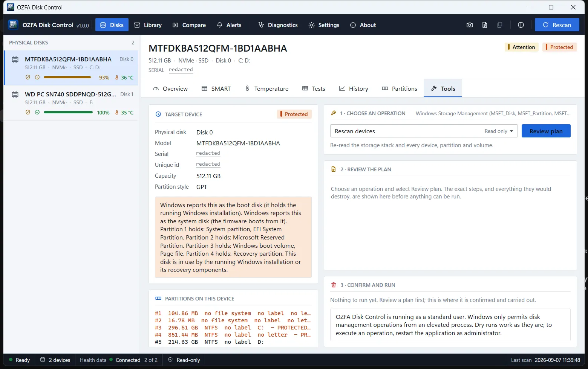Switch to the Partitions tab
This screenshot has width=588, height=369.
click(400, 88)
